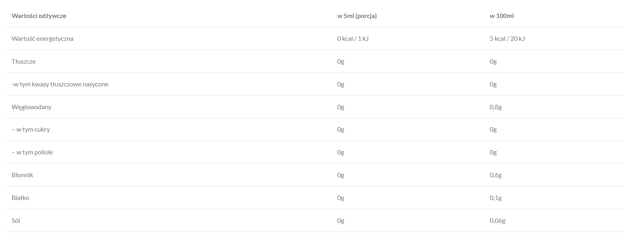Select the "Białko" row label
The width and height of the screenshot is (644, 244).
coord(20,198)
